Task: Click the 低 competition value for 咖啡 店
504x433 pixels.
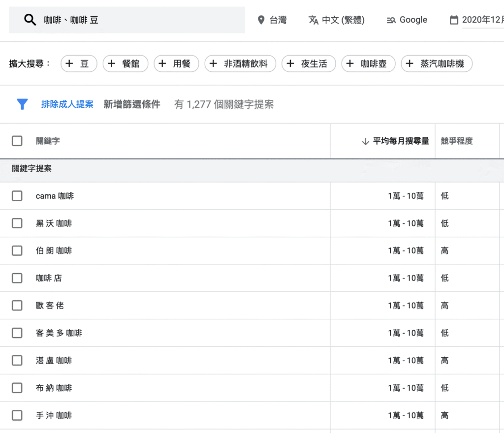Action: (444, 278)
